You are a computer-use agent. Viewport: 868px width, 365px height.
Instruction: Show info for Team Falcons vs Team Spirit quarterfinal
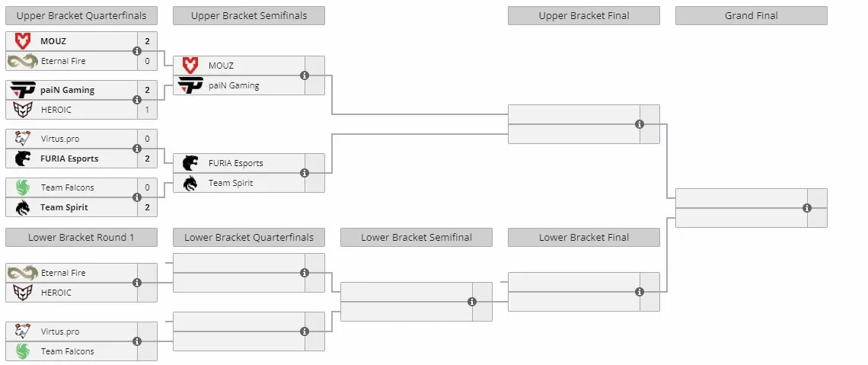[137, 197]
